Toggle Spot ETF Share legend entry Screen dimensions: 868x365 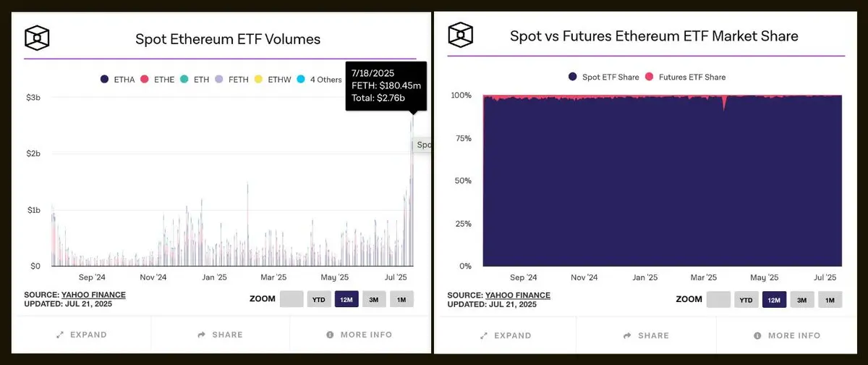604,77
